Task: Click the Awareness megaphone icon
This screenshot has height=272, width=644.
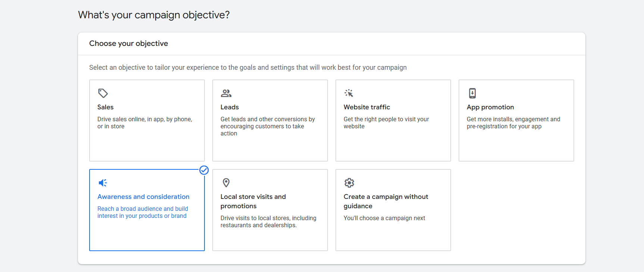Action: tap(103, 182)
